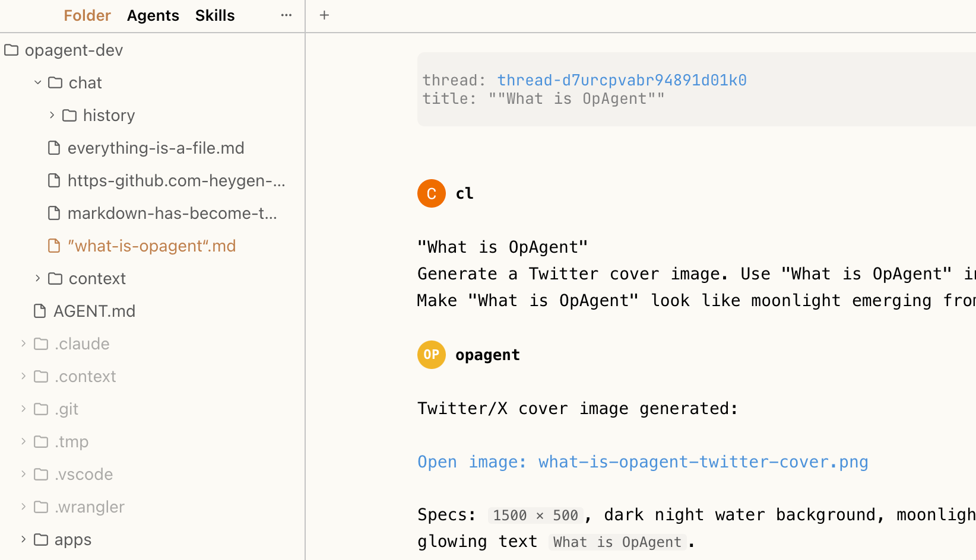Expand the .wrangler folder chevron
Image resolution: width=976 pixels, height=560 pixels.
[x=23, y=507]
